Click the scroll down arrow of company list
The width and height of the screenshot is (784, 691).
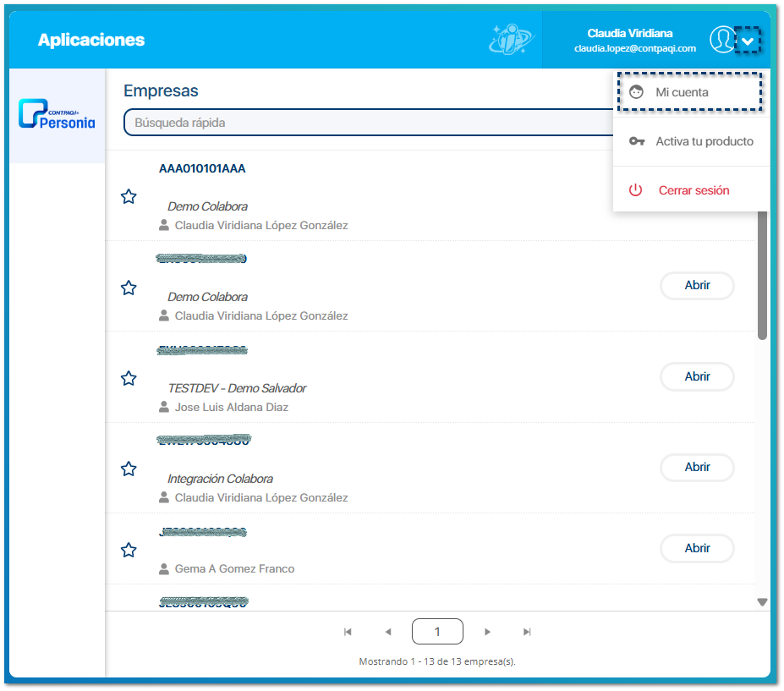[x=762, y=602]
